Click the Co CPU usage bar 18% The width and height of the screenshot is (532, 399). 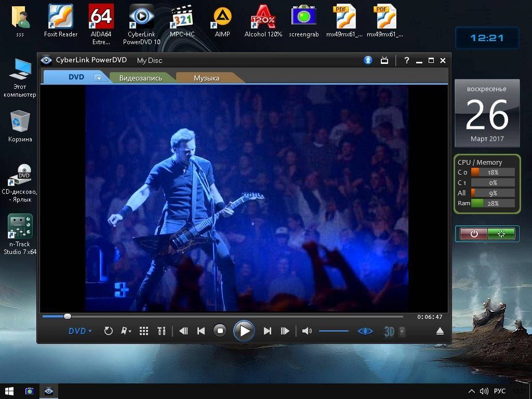coord(493,172)
